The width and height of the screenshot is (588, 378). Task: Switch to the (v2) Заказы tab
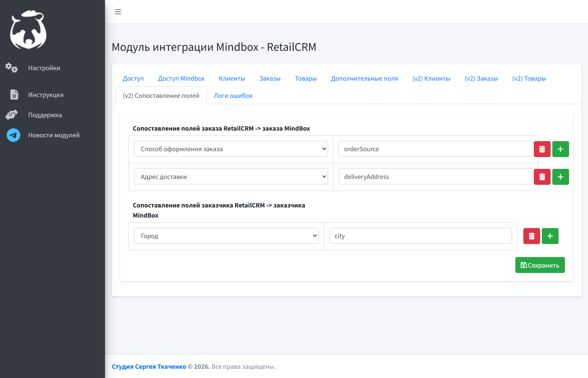click(481, 79)
